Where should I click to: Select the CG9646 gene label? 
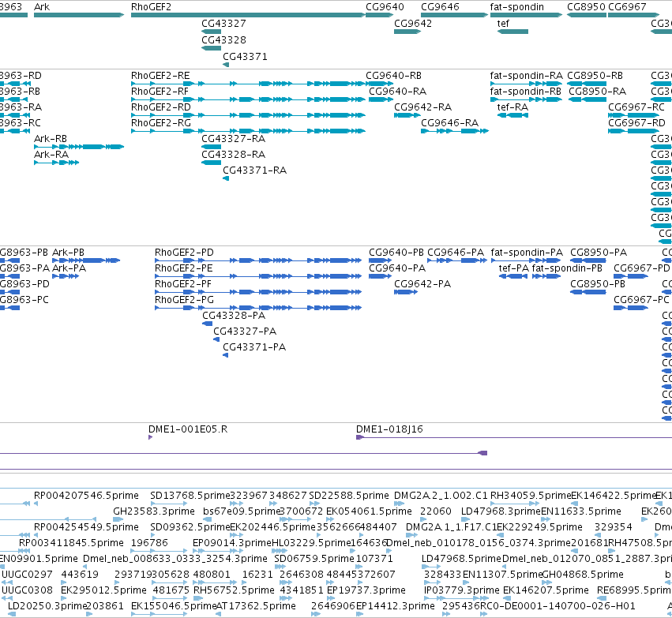pyautogui.click(x=440, y=7)
